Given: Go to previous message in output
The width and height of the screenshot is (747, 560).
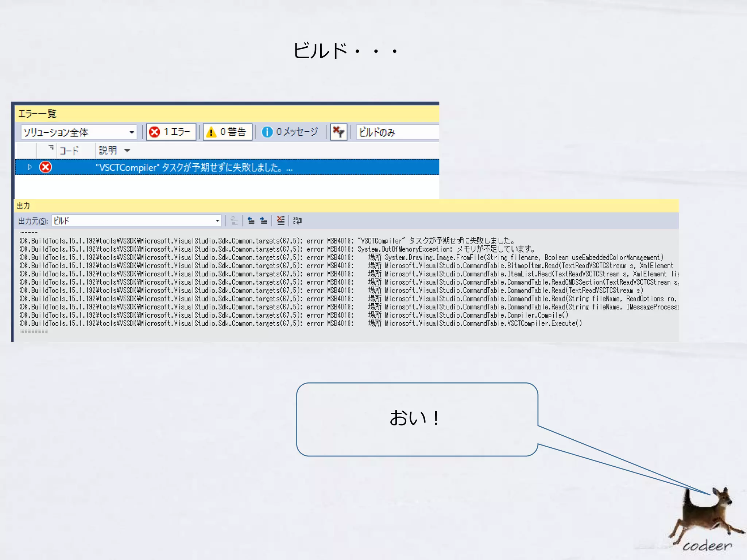Looking at the screenshot, I should (x=251, y=221).
